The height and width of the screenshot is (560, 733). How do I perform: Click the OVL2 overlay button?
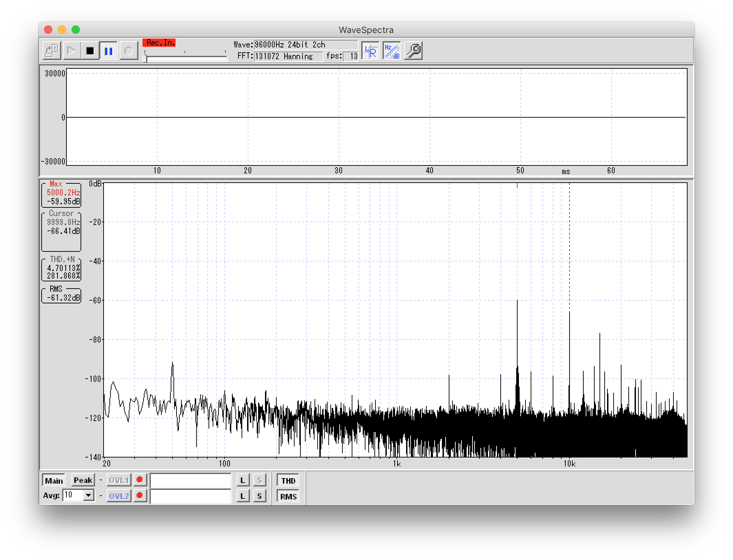[119, 496]
